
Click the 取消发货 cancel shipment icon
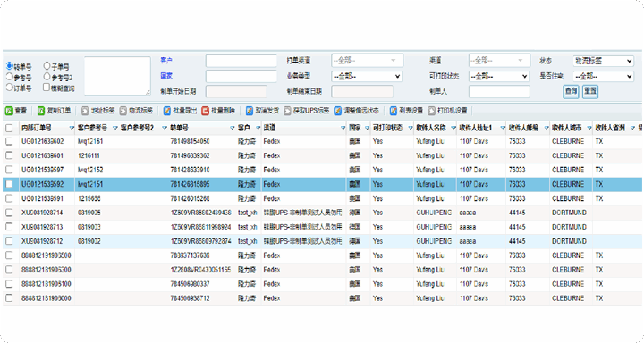coord(250,111)
